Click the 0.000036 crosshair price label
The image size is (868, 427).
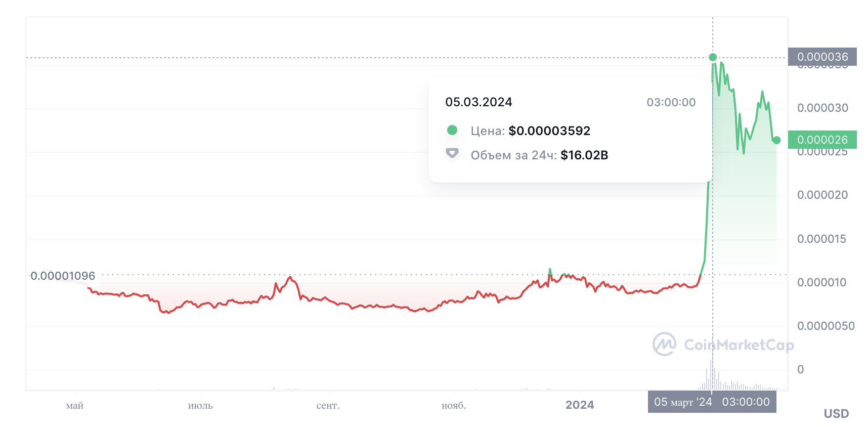[822, 57]
